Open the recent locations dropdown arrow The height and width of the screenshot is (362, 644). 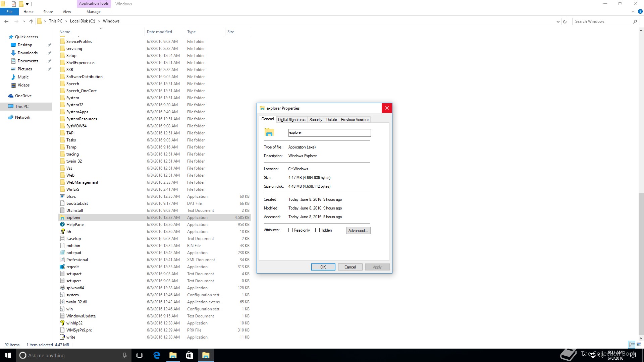point(24,21)
